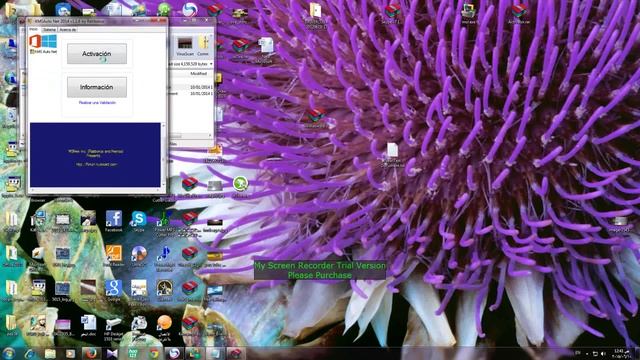Screen dimensions: 640x360
Task: Click the forum link in blue console
Action: click(x=96, y=164)
